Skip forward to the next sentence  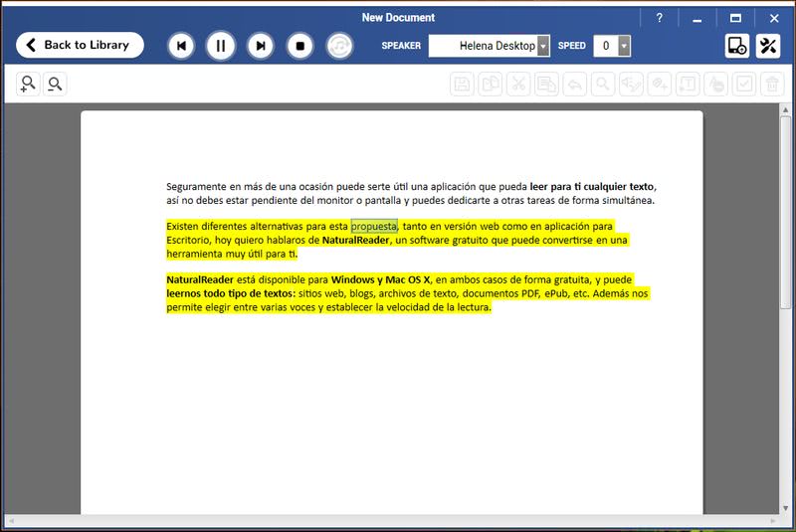point(261,46)
